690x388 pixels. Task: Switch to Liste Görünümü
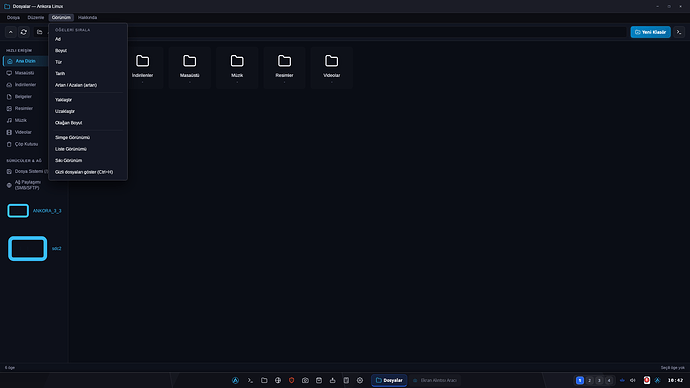pos(88,149)
